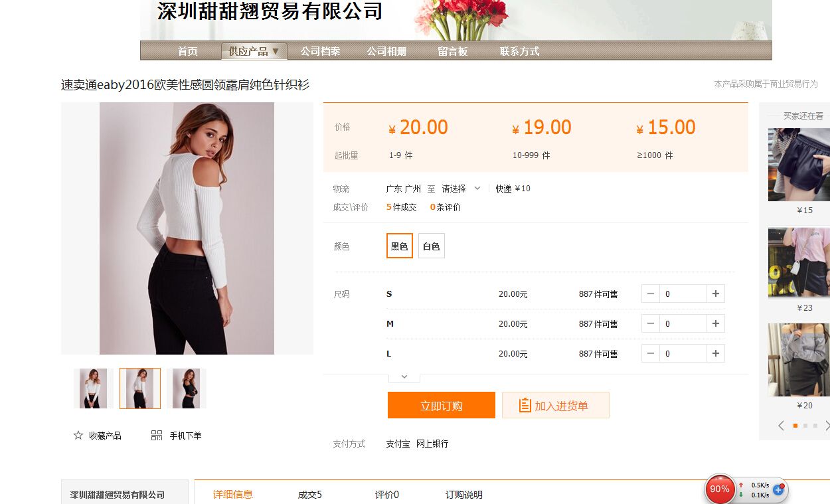Open 公司档案 in the navigation bar
The width and height of the screenshot is (830, 504).
click(x=320, y=51)
